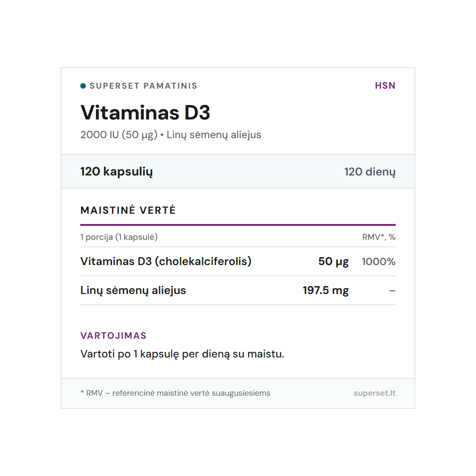
Task: Click the dash in the flaxseed oil row
Action: [392, 290]
